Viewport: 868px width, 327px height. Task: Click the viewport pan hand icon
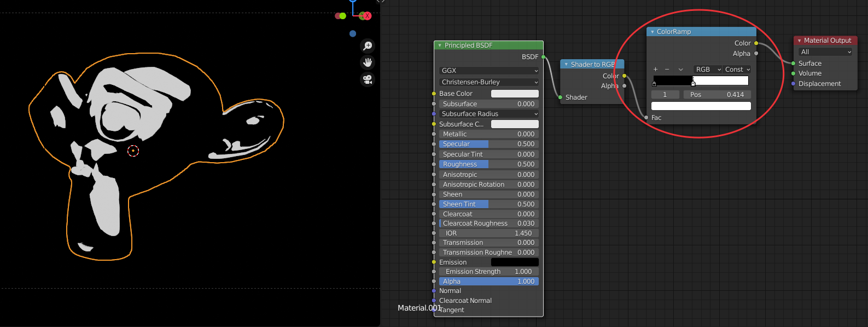[368, 62]
